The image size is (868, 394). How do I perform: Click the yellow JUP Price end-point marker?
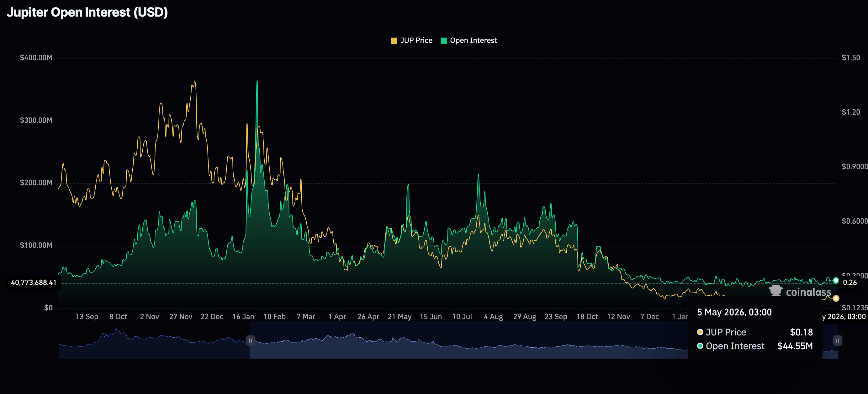point(836,298)
